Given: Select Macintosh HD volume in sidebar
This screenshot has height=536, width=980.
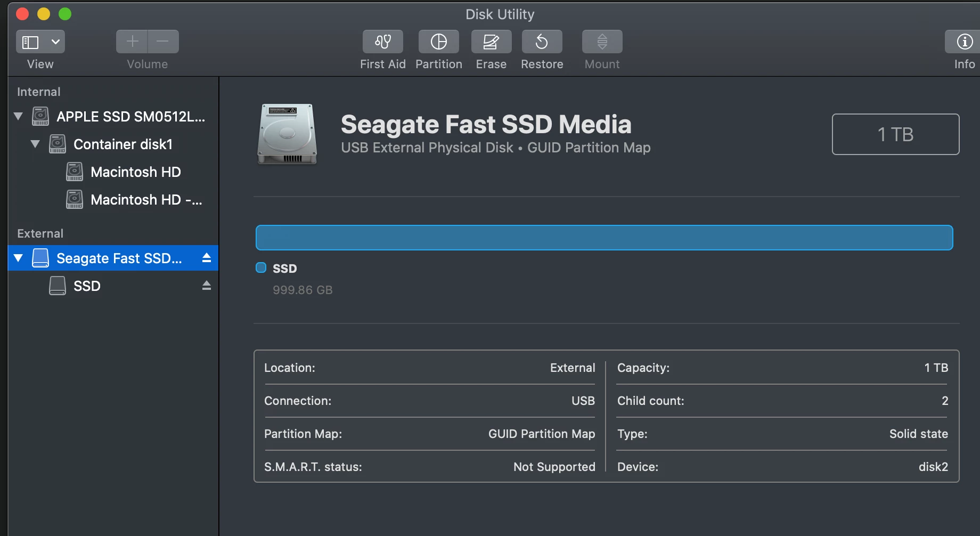Looking at the screenshot, I should 135,172.
